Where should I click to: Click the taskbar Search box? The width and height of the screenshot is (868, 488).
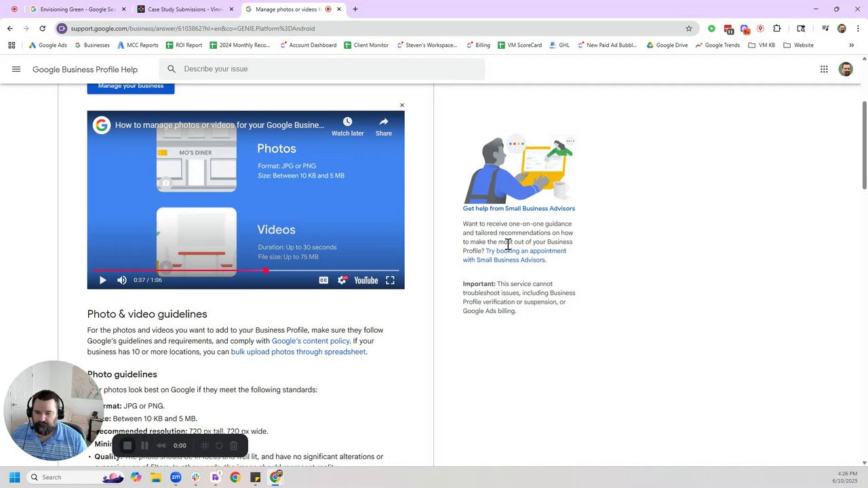pyautogui.click(x=77, y=477)
